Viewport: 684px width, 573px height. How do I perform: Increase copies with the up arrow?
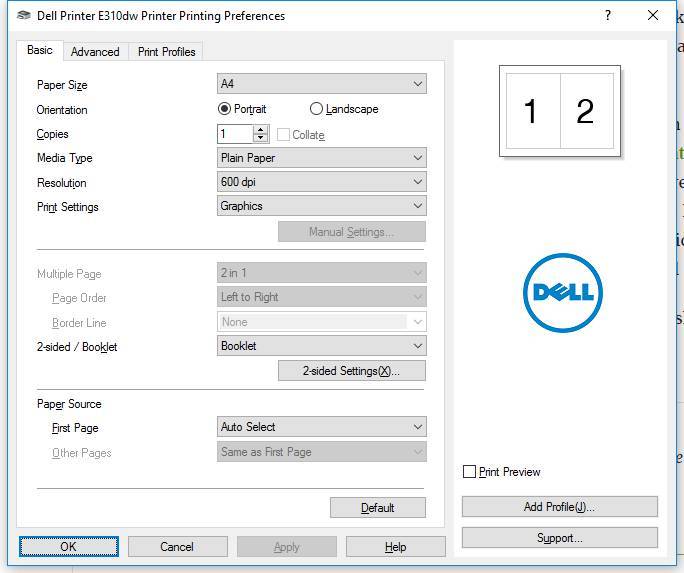261,130
